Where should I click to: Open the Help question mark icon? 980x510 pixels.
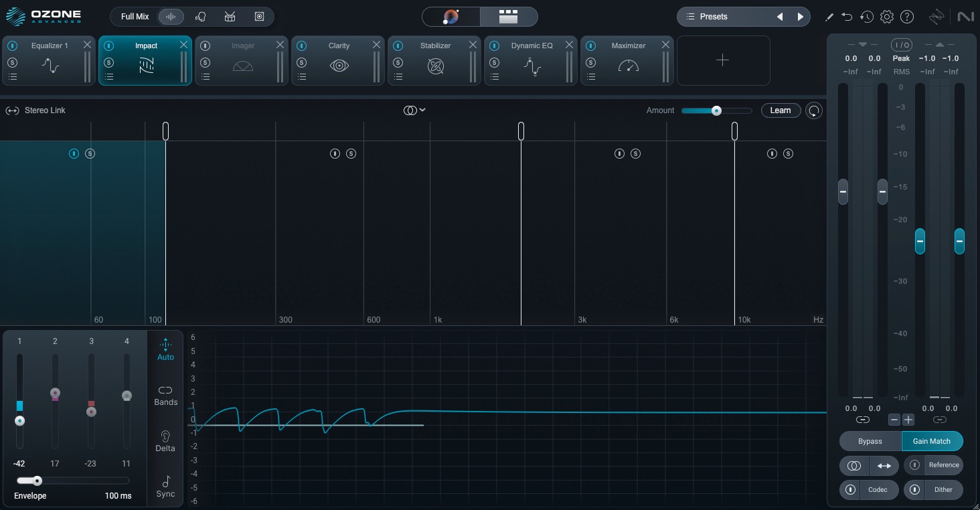[x=907, y=17]
